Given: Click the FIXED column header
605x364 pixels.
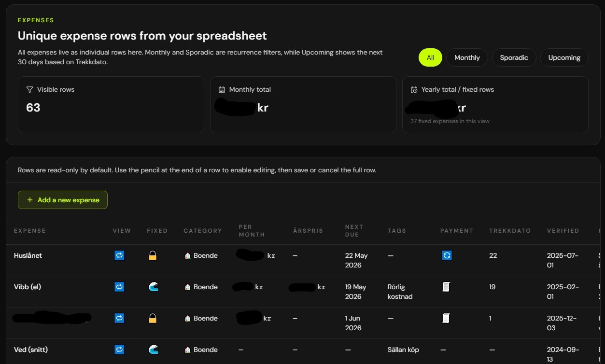Looking at the screenshot, I should coord(157,231).
